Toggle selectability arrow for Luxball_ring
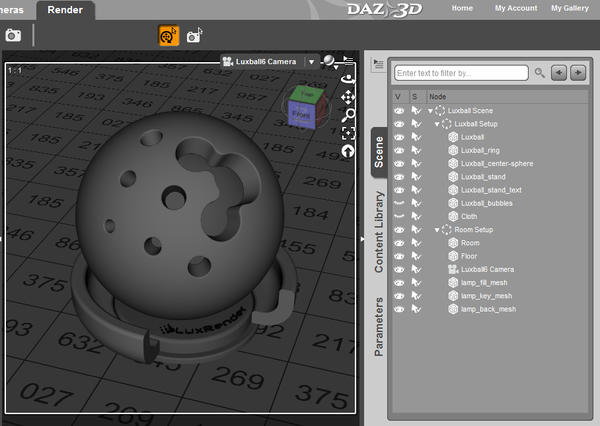Image resolution: width=600 pixels, height=426 pixels. click(416, 150)
